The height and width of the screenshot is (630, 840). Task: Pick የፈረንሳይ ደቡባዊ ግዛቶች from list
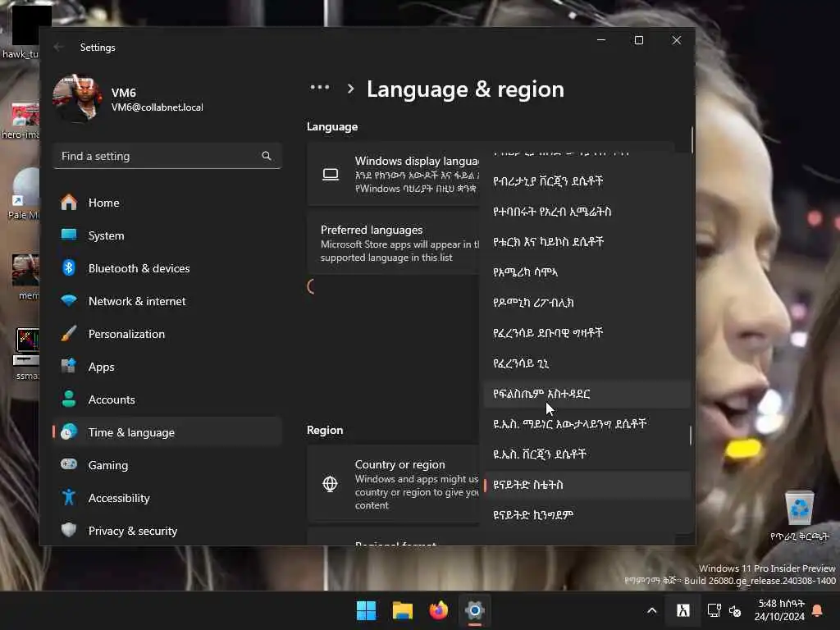click(587, 333)
